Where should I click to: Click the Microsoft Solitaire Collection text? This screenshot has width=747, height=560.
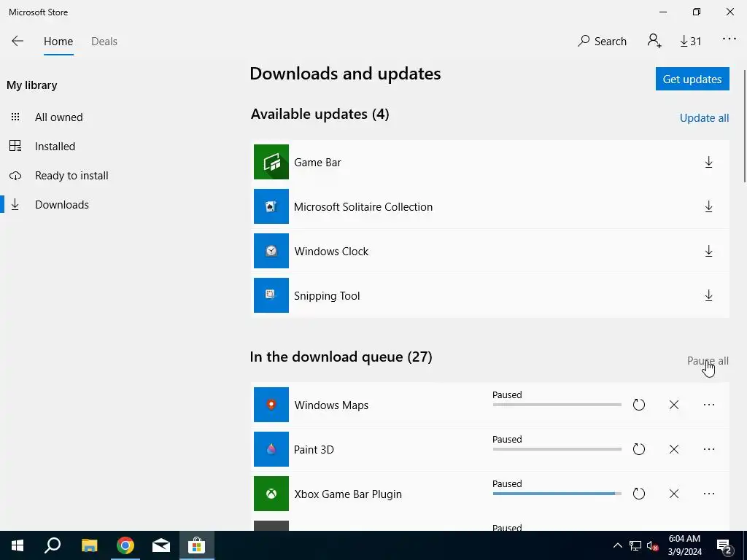(x=363, y=206)
